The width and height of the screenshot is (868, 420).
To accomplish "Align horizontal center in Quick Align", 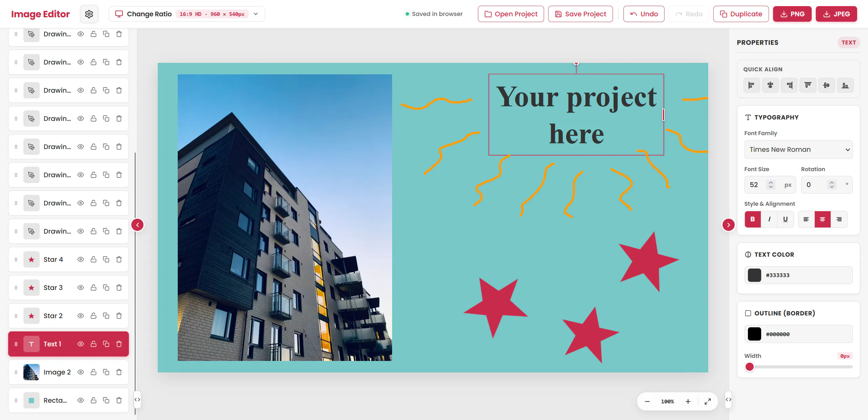I will [770, 85].
